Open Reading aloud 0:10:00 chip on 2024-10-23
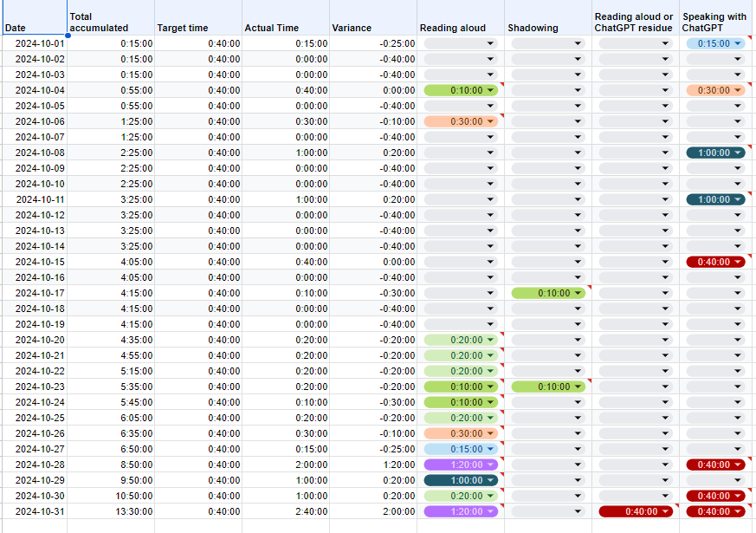 [461, 387]
